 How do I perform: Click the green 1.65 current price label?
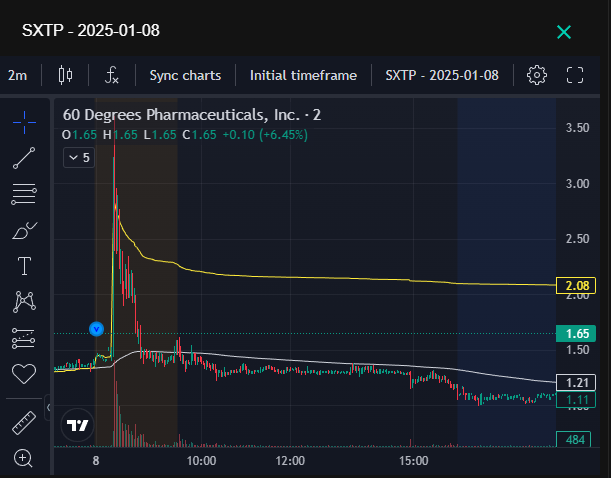576,333
